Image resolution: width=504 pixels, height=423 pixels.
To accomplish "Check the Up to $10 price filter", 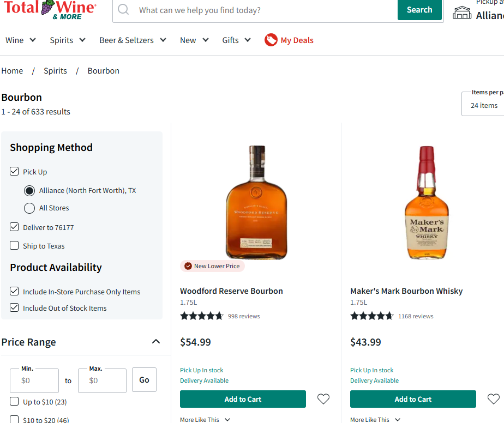I will pos(14,401).
